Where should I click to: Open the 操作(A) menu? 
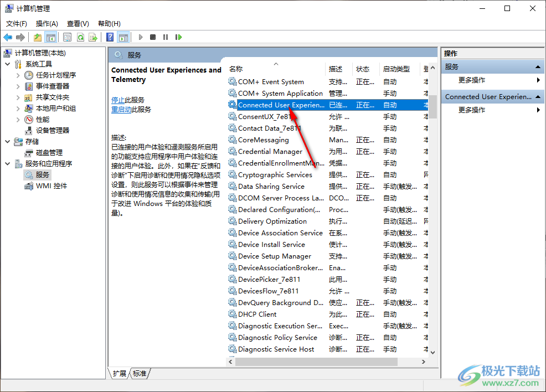(x=47, y=24)
